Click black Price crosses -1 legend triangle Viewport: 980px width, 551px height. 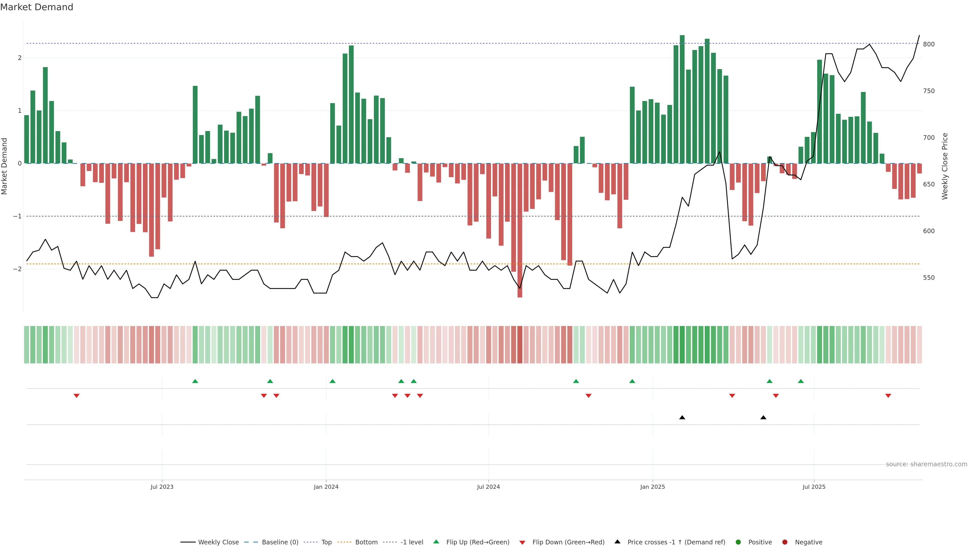coord(617,542)
